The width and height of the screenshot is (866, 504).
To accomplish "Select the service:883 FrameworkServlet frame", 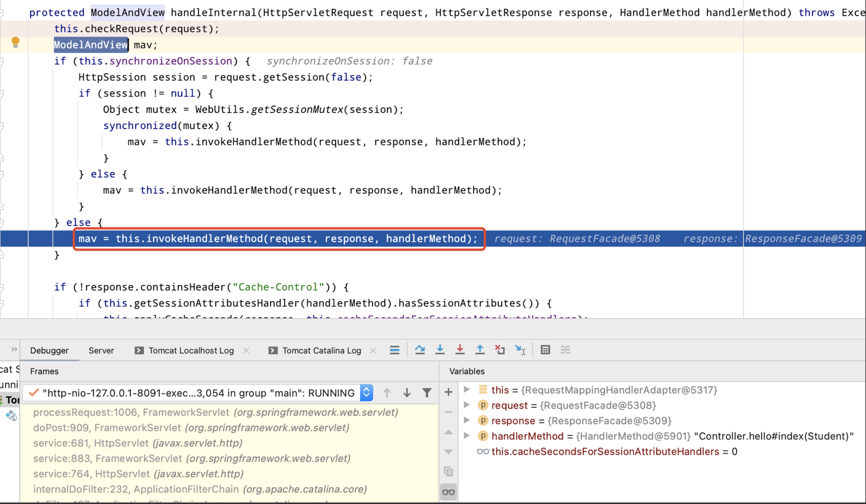I will (229, 458).
